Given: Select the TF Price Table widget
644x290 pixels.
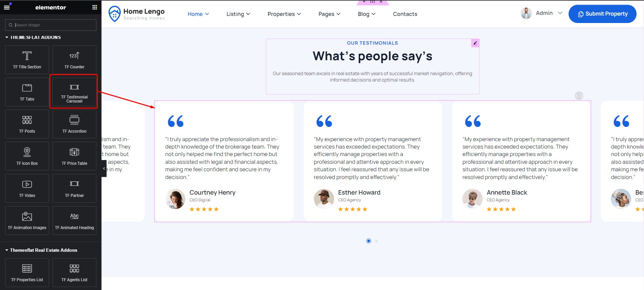Looking at the screenshot, I should 74,156.
